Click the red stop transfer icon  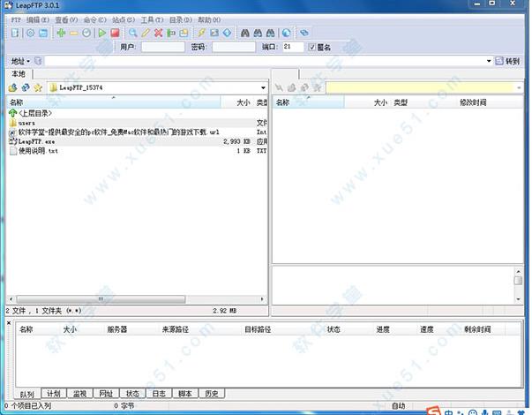point(115,33)
